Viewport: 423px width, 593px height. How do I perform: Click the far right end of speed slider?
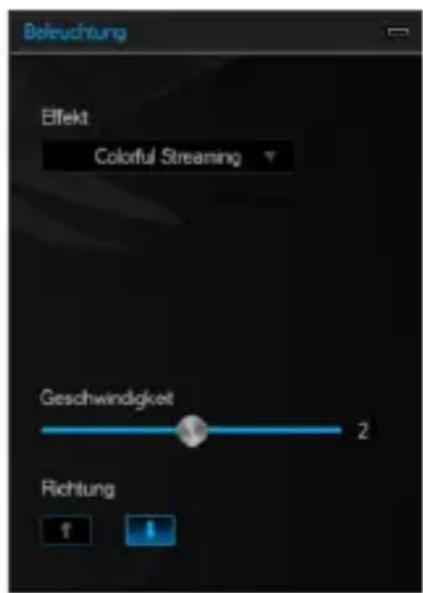pos(339,430)
